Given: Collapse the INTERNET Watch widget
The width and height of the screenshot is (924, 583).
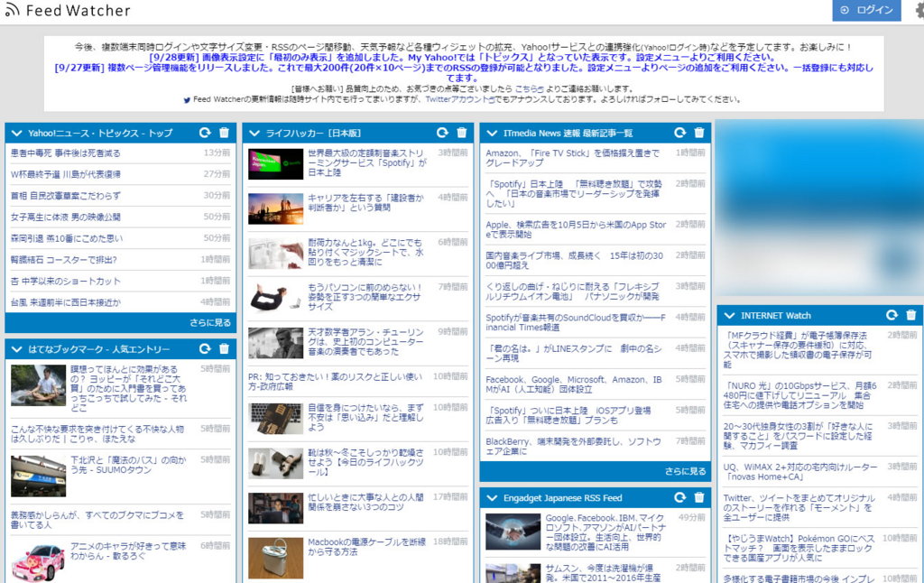Looking at the screenshot, I should pos(729,315).
